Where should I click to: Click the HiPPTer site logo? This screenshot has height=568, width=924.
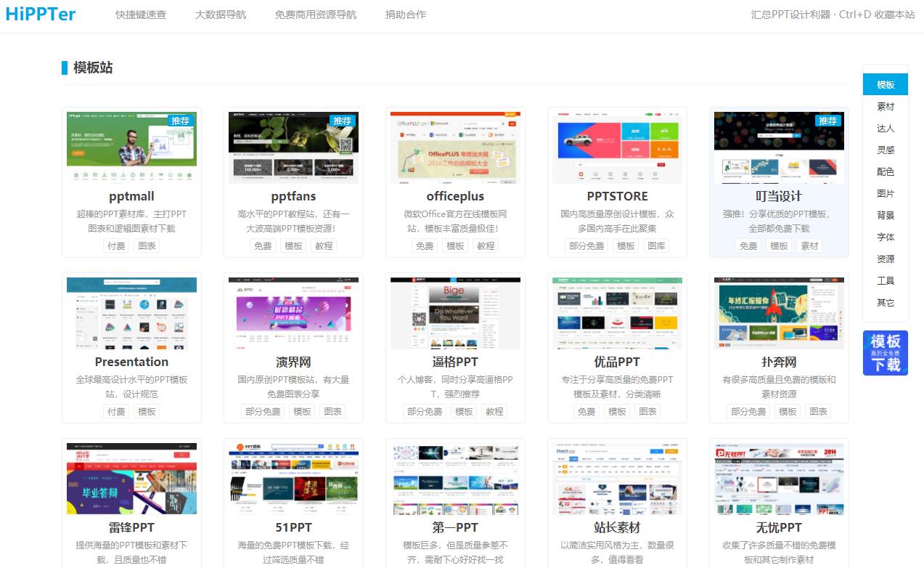point(40,14)
